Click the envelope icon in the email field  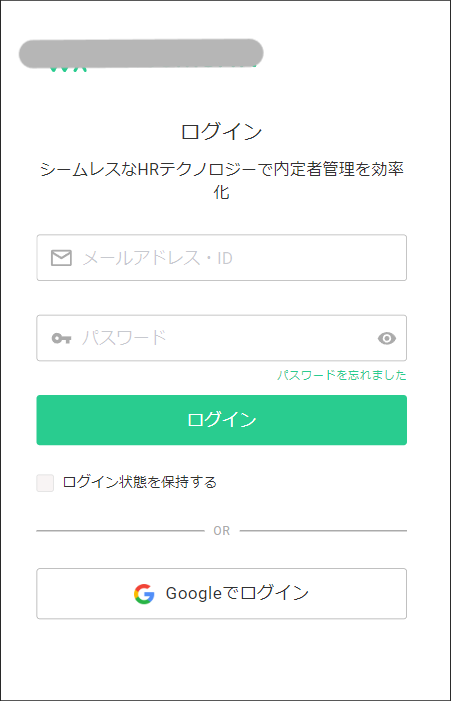click(61, 258)
